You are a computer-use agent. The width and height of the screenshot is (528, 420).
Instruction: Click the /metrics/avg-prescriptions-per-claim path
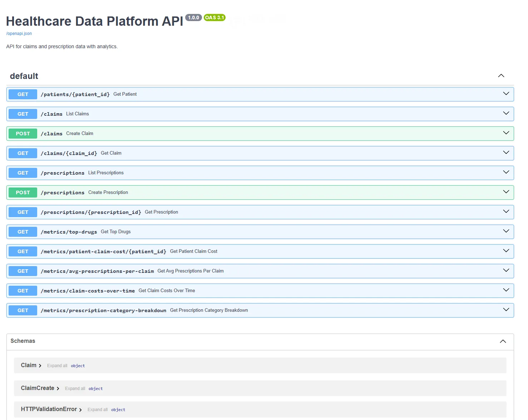click(97, 271)
